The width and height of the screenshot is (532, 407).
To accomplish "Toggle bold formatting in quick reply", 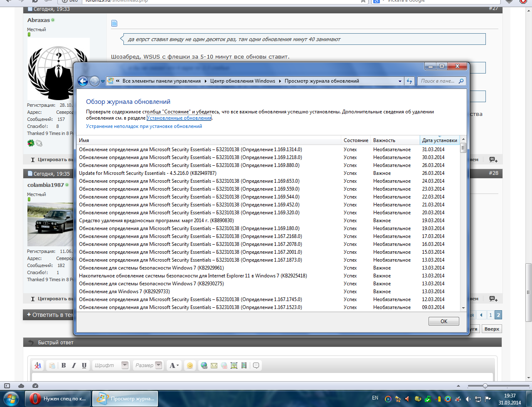I will click(64, 365).
